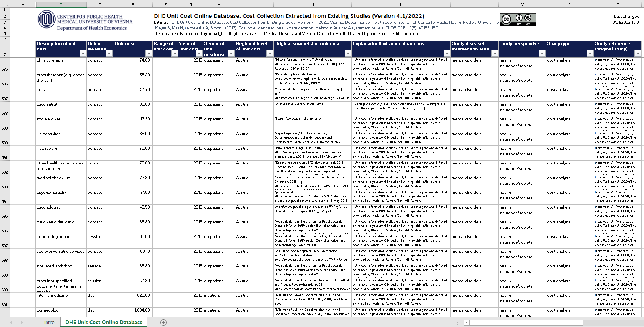644x327 pixels.
Task: Click the Creative Commons BY-NC license badge
Action: pos(518,20)
